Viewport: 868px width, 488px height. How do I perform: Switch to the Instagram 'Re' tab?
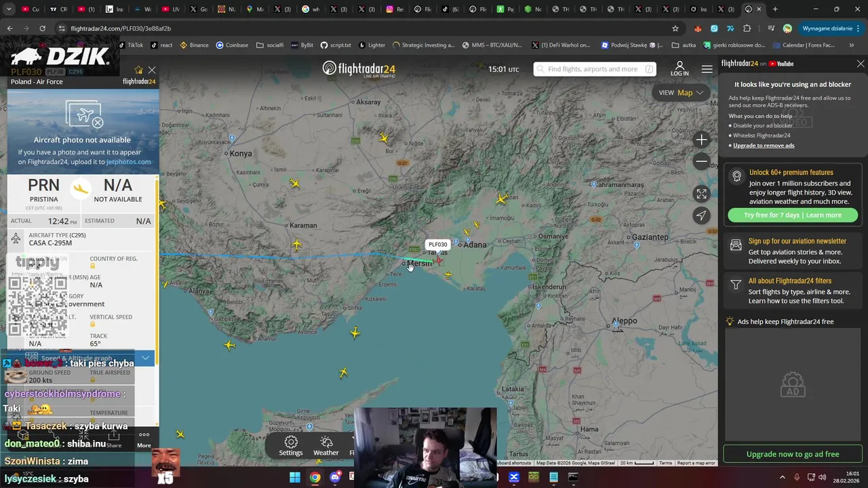pyautogui.click(x=395, y=9)
